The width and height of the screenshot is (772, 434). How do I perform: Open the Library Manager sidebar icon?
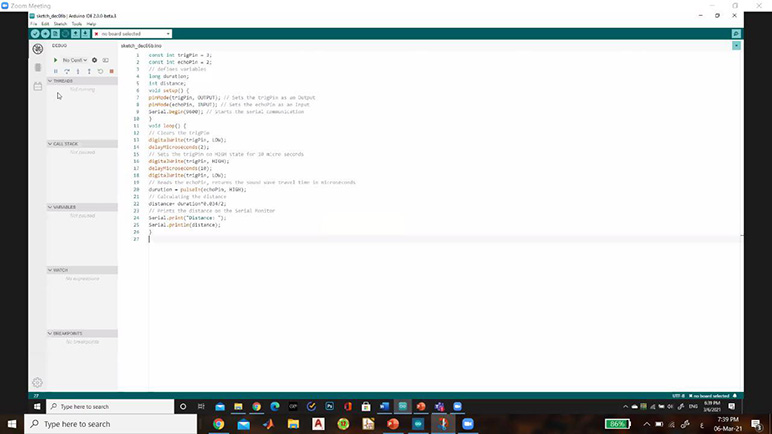click(38, 86)
